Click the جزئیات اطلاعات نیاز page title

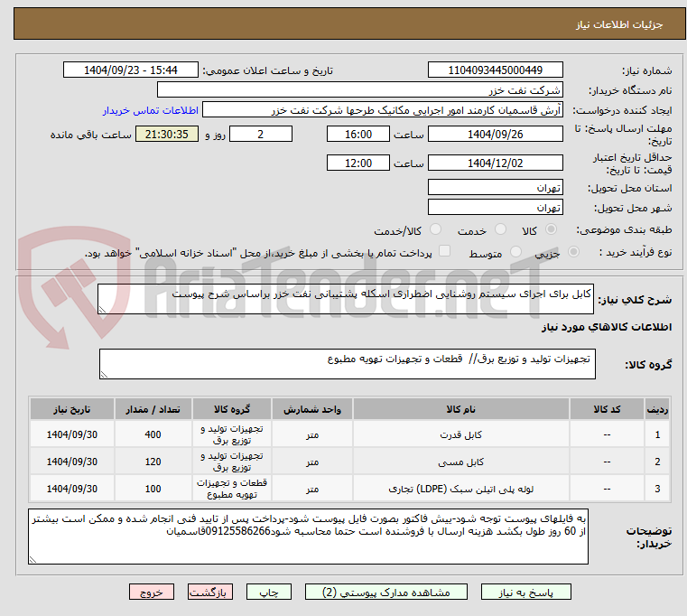pyautogui.click(x=618, y=24)
